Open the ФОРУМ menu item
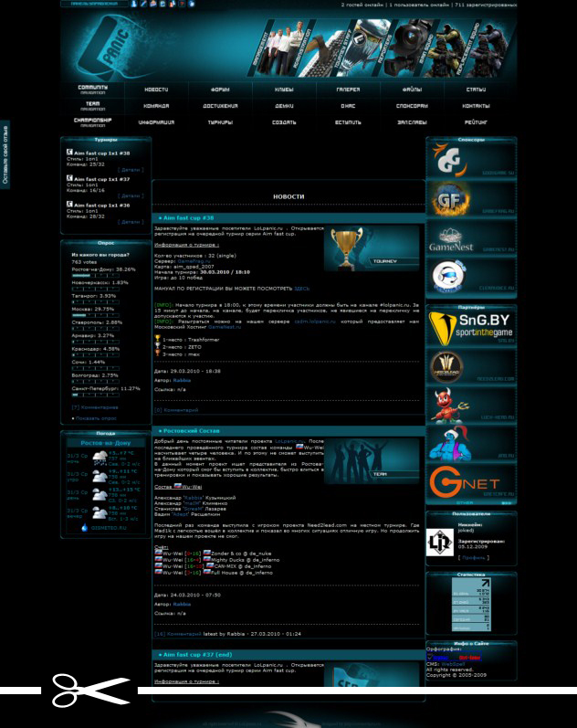The image size is (577, 728). tap(220, 90)
